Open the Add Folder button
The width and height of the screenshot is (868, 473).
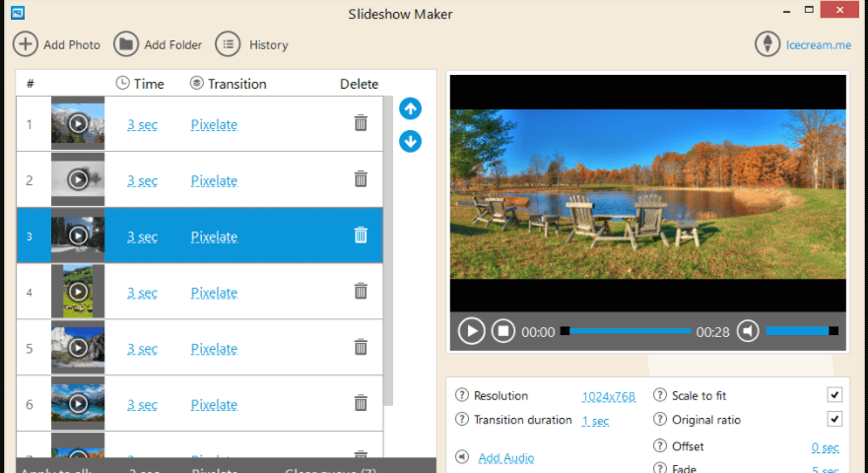point(158,44)
